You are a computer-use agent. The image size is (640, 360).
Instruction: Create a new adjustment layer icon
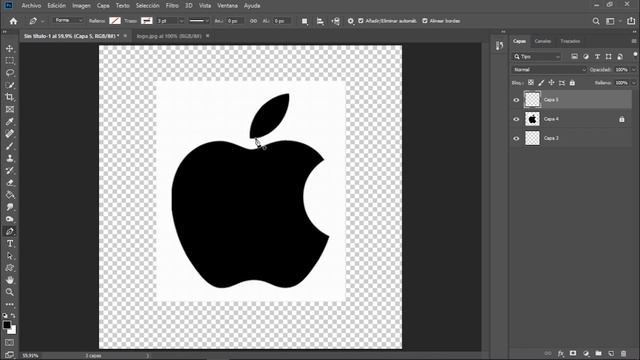click(x=586, y=353)
